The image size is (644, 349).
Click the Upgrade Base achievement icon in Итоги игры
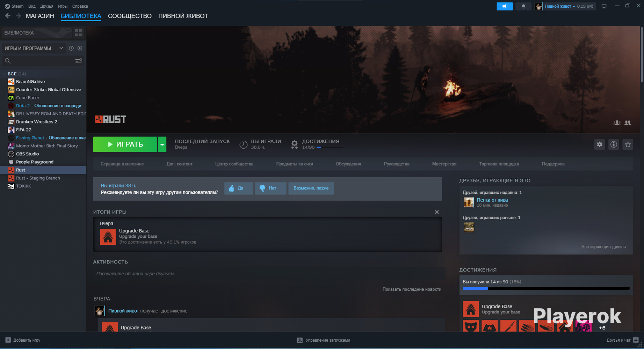tap(108, 237)
